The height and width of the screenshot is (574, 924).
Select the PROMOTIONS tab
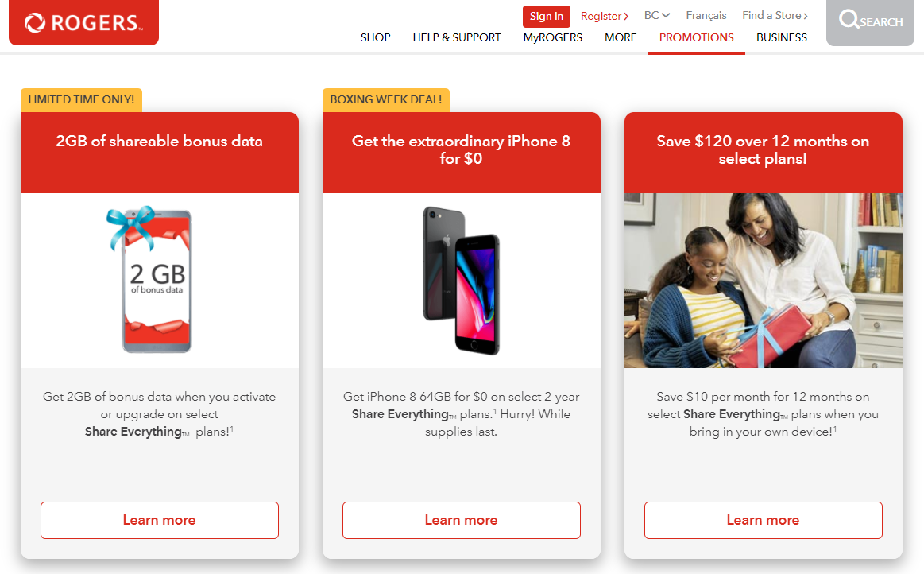coord(697,37)
